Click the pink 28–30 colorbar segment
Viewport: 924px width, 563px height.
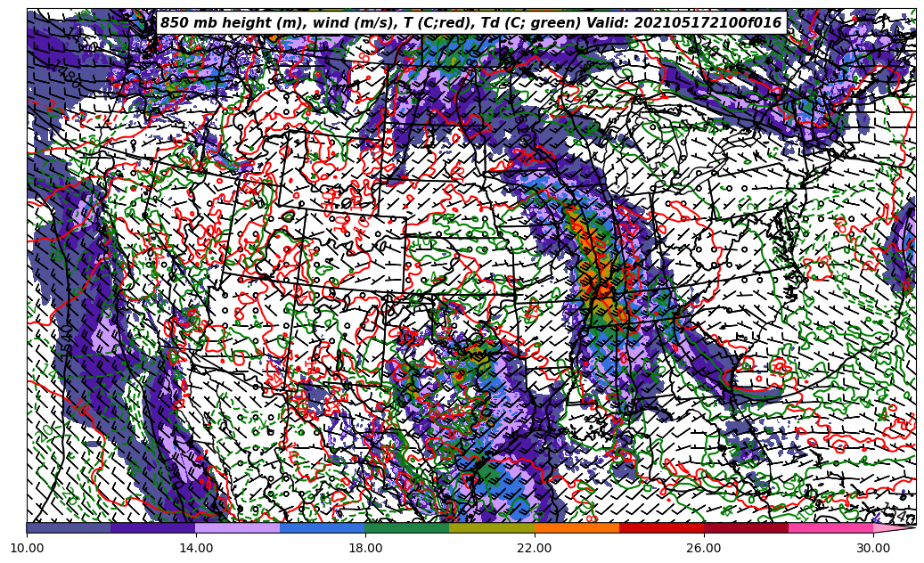pyautogui.click(x=830, y=527)
